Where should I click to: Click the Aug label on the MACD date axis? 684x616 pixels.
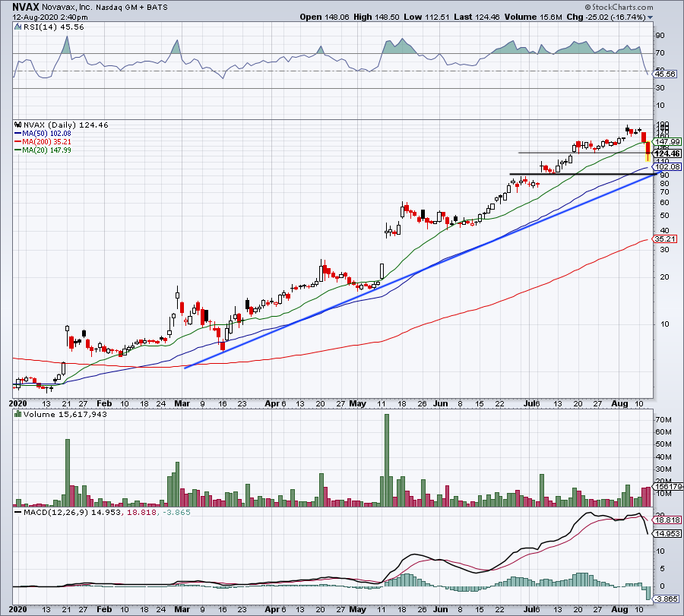point(619,609)
